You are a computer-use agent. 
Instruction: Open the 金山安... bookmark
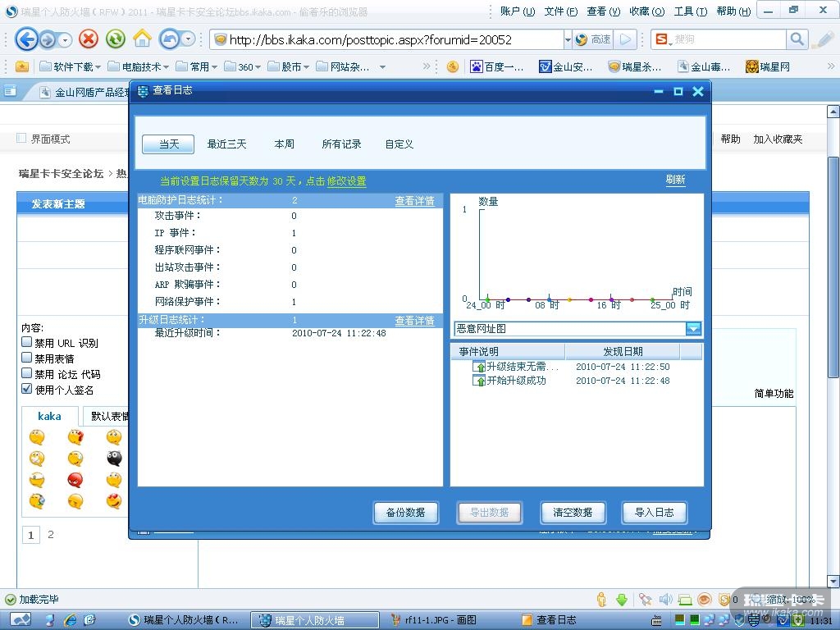[x=566, y=66]
